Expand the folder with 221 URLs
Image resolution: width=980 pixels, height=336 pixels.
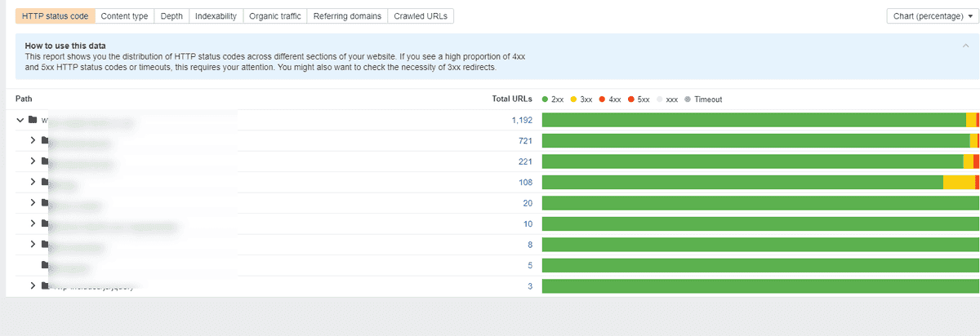tap(33, 161)
